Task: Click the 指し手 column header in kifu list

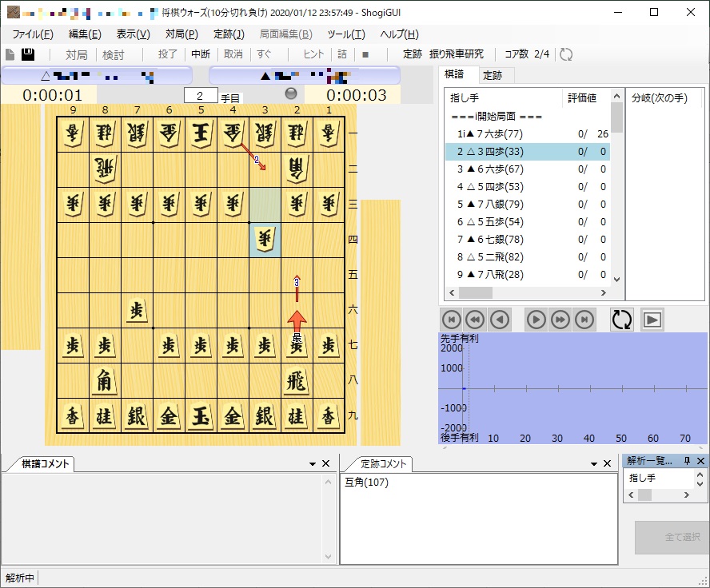Action: point(504,97)
